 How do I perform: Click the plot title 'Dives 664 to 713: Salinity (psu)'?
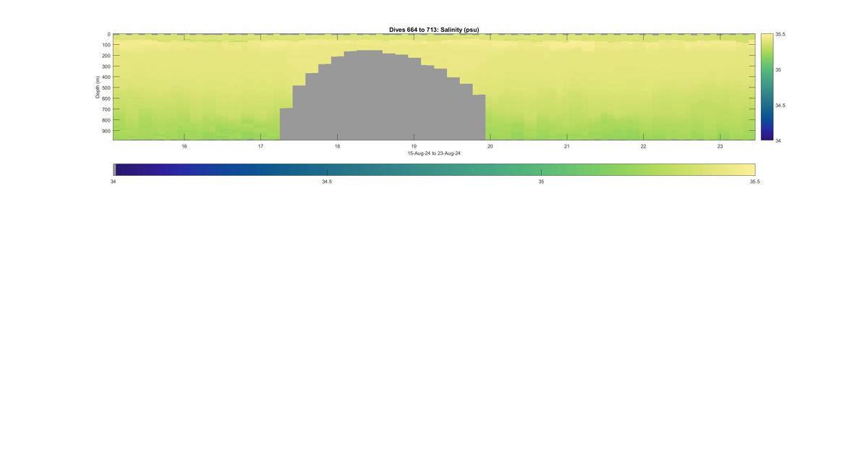[434, 30]
